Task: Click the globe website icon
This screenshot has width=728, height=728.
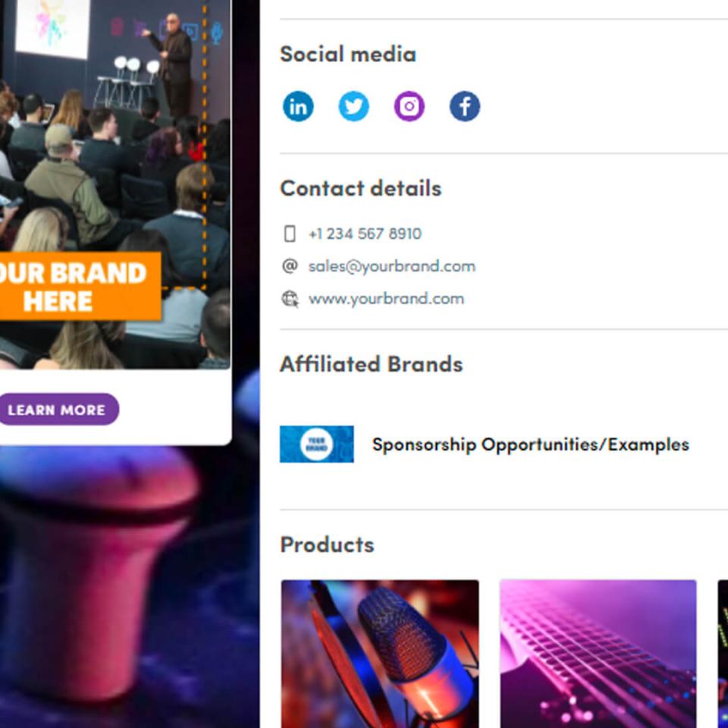Action: point(290,299)
